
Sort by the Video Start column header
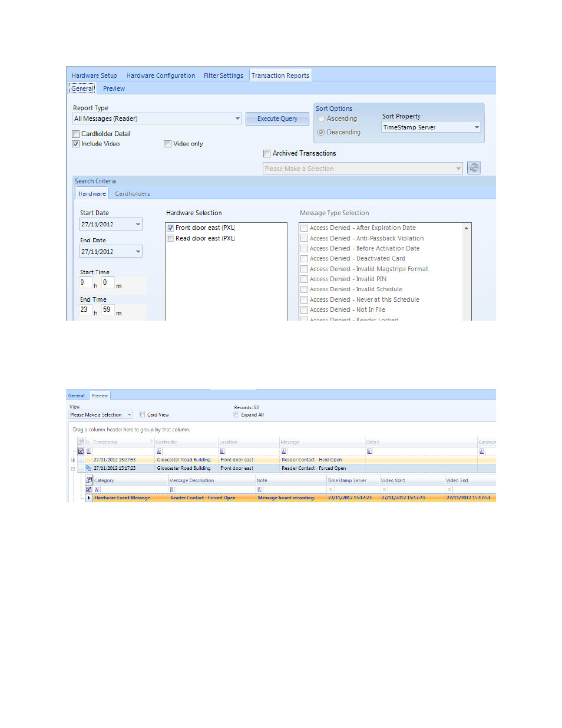pyautogui.click(x=412, y=480)
